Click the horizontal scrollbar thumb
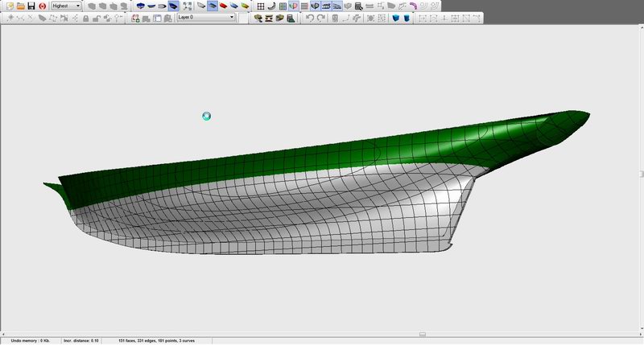This screenshot has height=345, width=644. (422, 334)
